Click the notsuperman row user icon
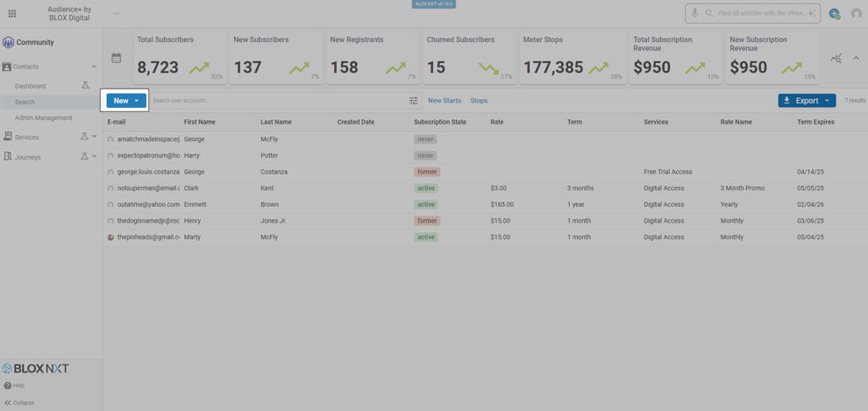The image size is (868, 411). click(x=110, y=188)
